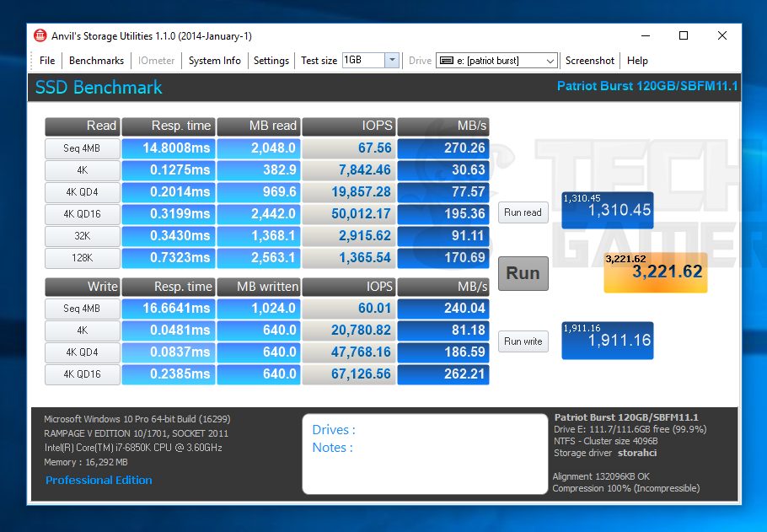Open the IOmeter menu
767x532 pixels.
click(156, 61)
